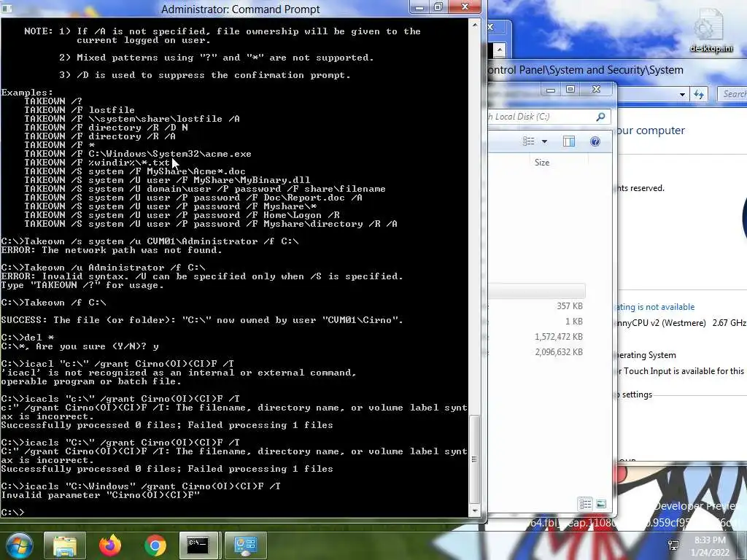747x560 pixels.
Task: Switch to Control Panel taskbar button
Action: coord(245,545)
